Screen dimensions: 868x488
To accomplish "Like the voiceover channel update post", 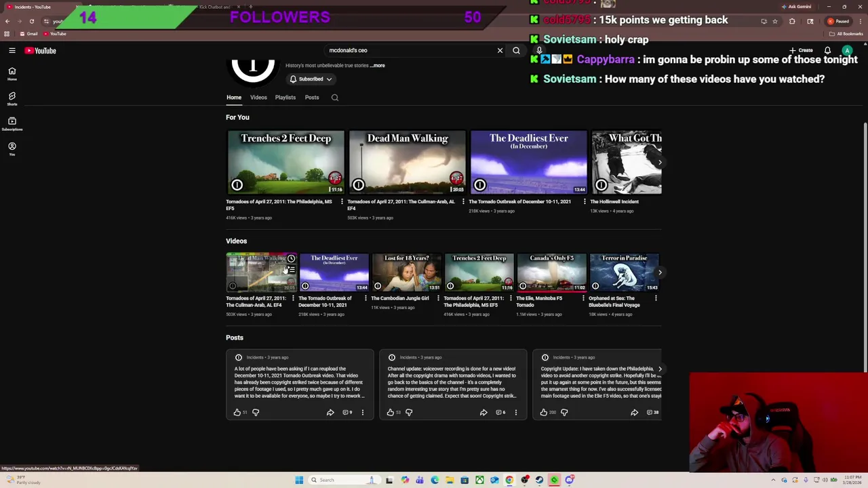I will point(391,412).
